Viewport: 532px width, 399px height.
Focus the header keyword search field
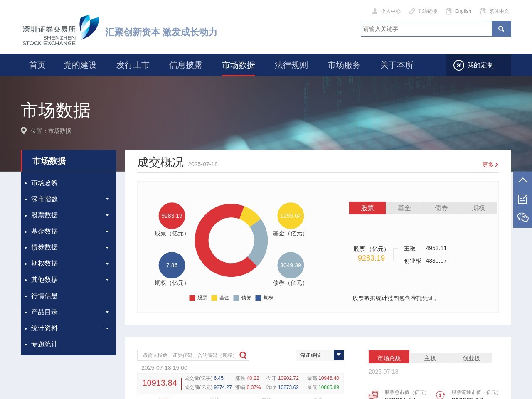point(426,29)
